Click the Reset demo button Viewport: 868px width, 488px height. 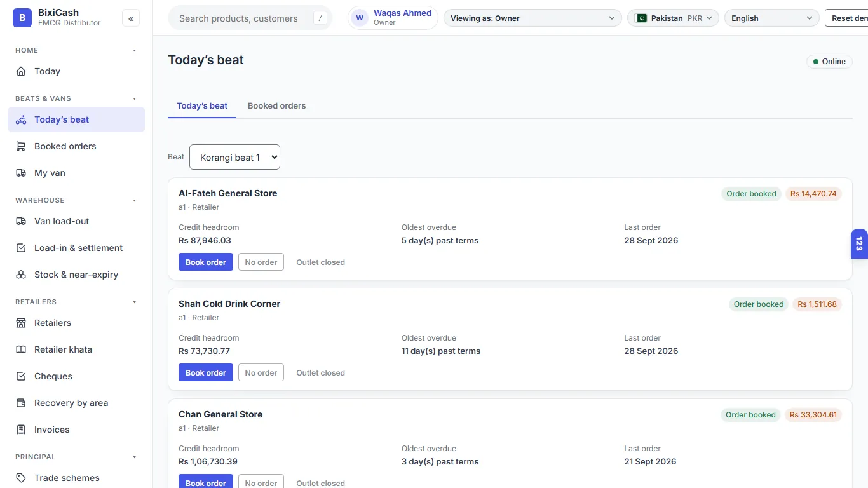point(847,18)
